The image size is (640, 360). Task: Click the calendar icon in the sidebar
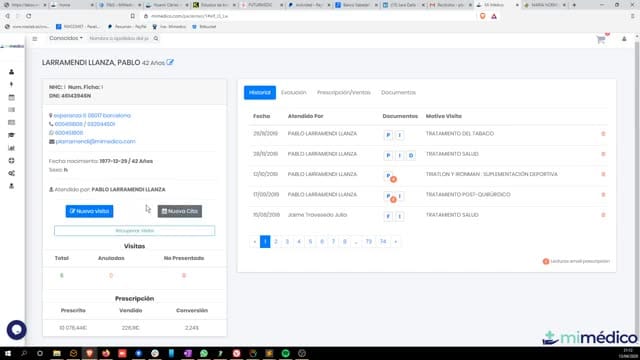click(11, 97)
